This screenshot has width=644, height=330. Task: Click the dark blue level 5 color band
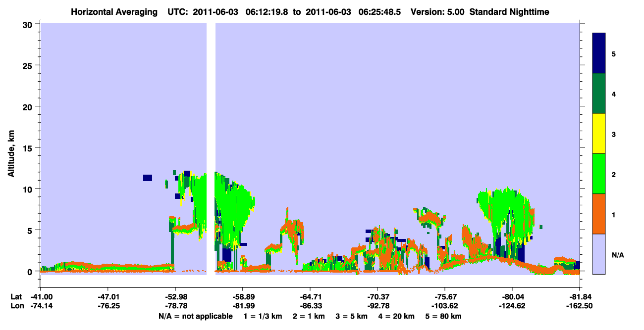pos(599,53)
